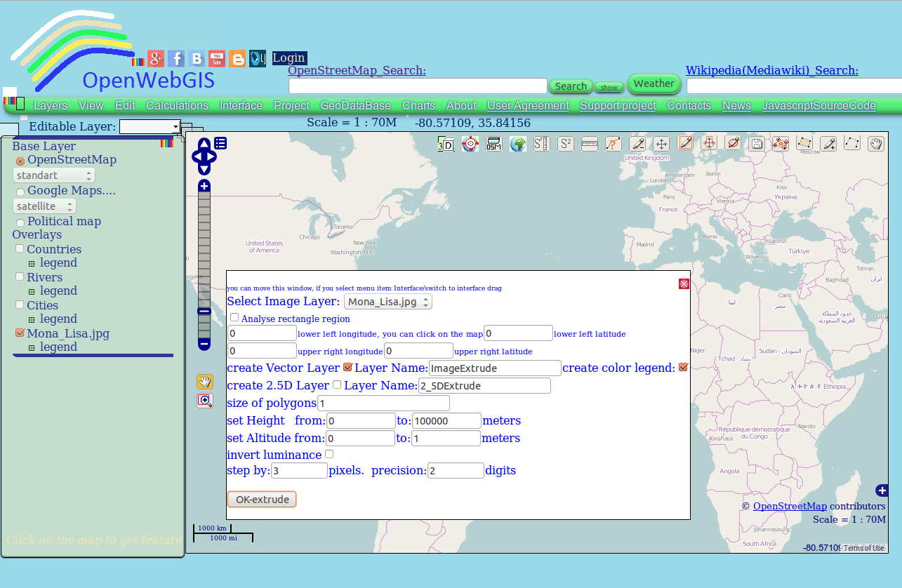Open the Google Plus social icon
Image resolution: width=902 pixels, height=588 pixels.
point(156,59)
